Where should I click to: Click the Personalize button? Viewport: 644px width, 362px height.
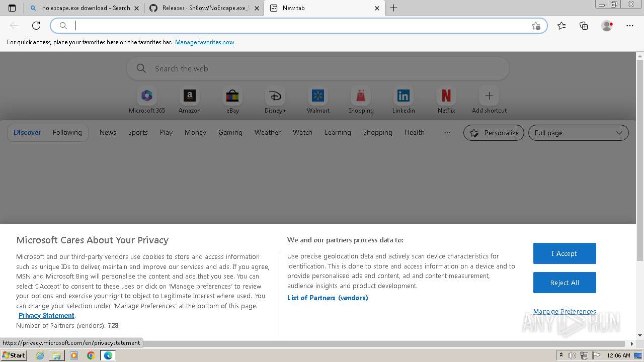pyautogui.click(x=494, y=133)
